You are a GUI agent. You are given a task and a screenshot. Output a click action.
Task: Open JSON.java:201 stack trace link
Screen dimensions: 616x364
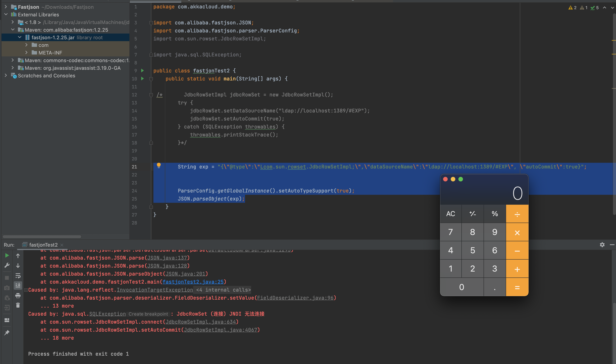pos(185,274)
